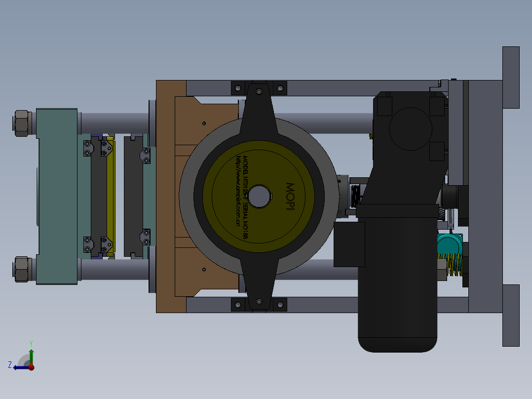Select the teal gear near the yellow spring

[448, 245]
